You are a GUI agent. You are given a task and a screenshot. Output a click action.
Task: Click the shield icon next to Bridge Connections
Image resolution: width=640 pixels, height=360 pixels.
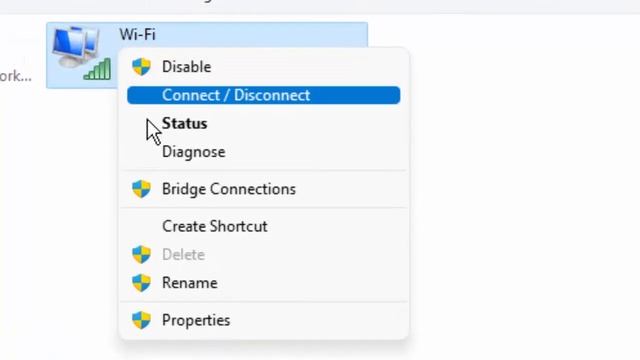(x=141, y=189)
